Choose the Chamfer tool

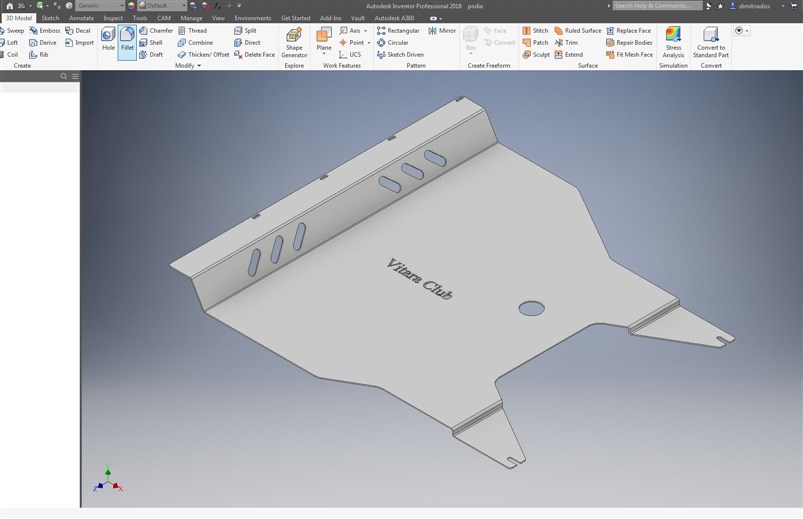[x=156, y=31]
